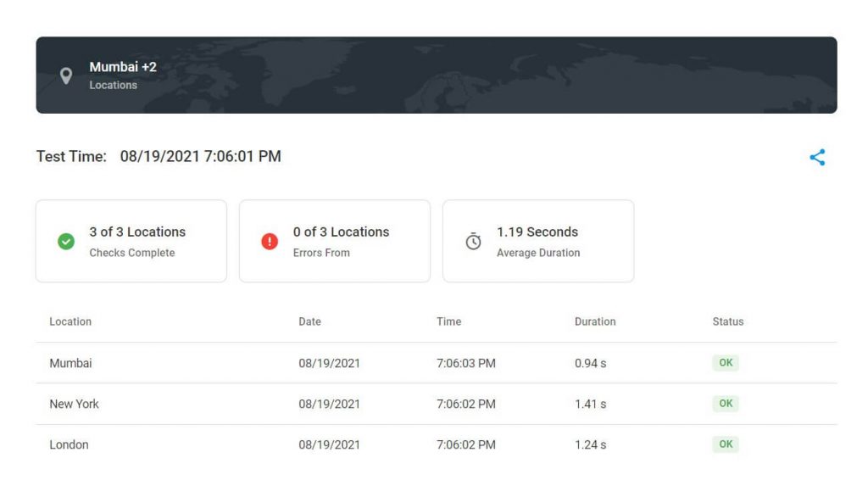Click the 3 of 3 Locations card
This screenshot has height=497, width=868.
(131, 240)
